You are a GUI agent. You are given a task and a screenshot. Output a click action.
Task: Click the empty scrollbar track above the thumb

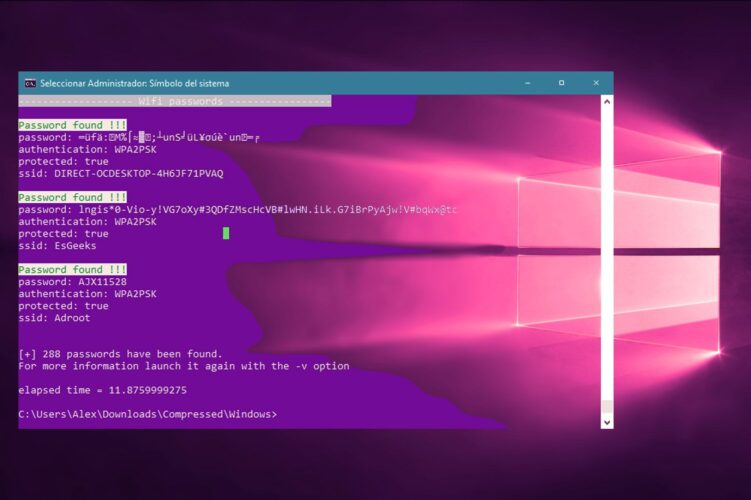click(606, 250)
